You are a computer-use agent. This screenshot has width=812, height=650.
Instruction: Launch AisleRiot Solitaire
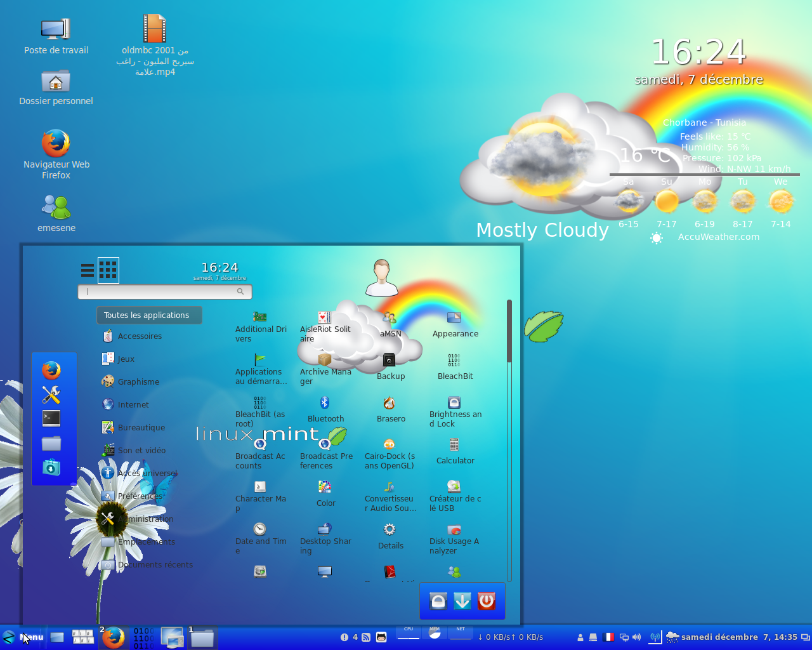pyautogui.click(x=326, y=327)
